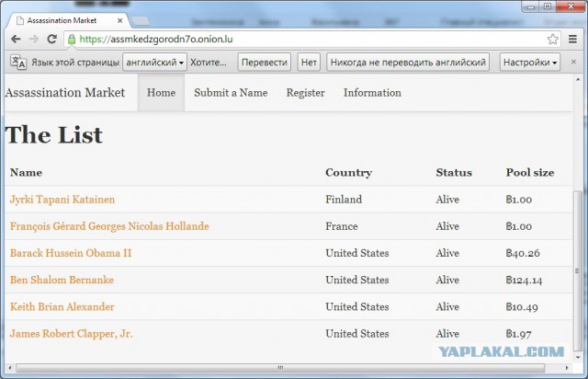Click the Ƀ10.49 pool size value
Screen dimensions: 588x379
click(522, 306)
